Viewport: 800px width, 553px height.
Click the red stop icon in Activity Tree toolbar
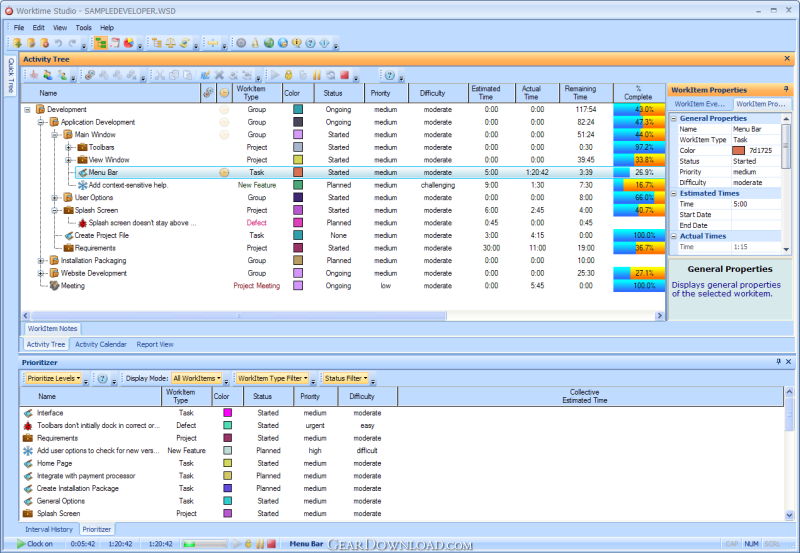click(344, 76)
